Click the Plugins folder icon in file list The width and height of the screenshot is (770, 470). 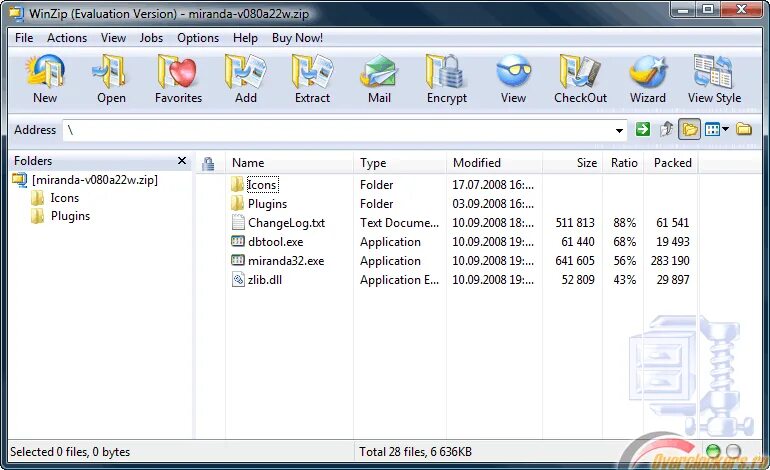237,203
